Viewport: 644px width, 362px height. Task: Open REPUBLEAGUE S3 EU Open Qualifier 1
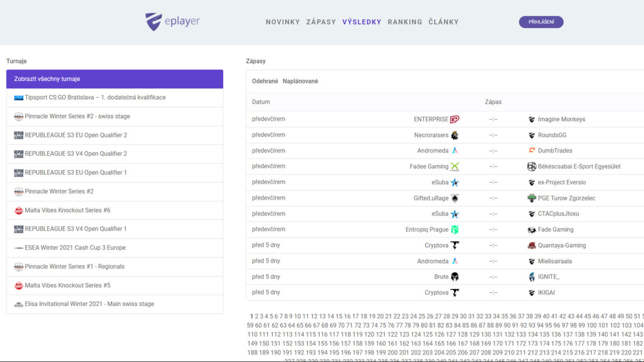click(x=115, y=173)
